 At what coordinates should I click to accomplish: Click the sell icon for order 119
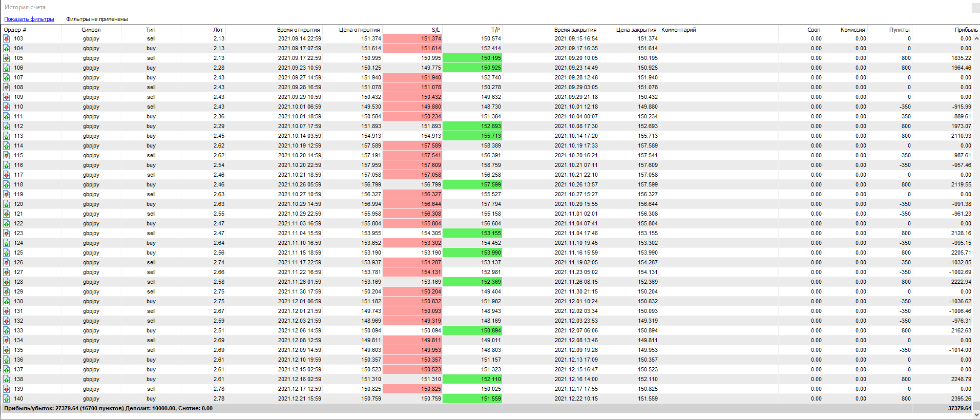pos(7,195)
